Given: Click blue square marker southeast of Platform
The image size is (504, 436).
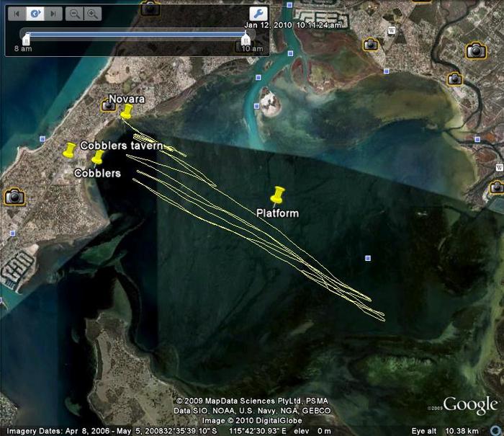Looking at the screenshot, I should pos(368,257).
